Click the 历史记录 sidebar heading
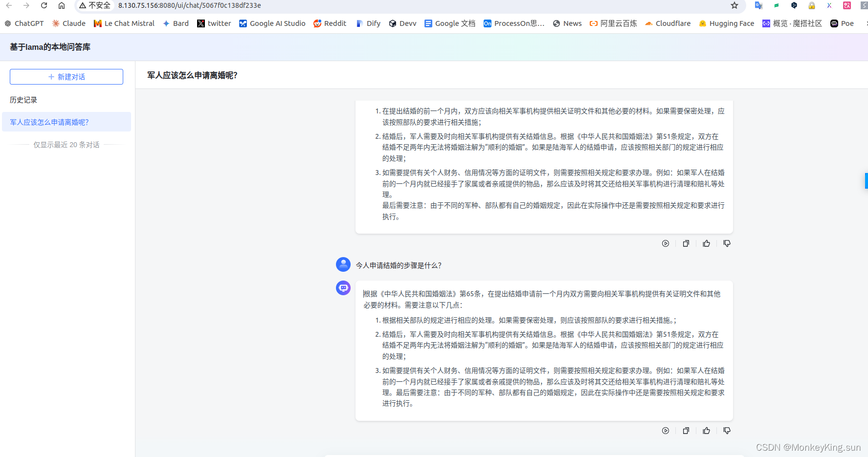The image size is (868, 457). 23,100
